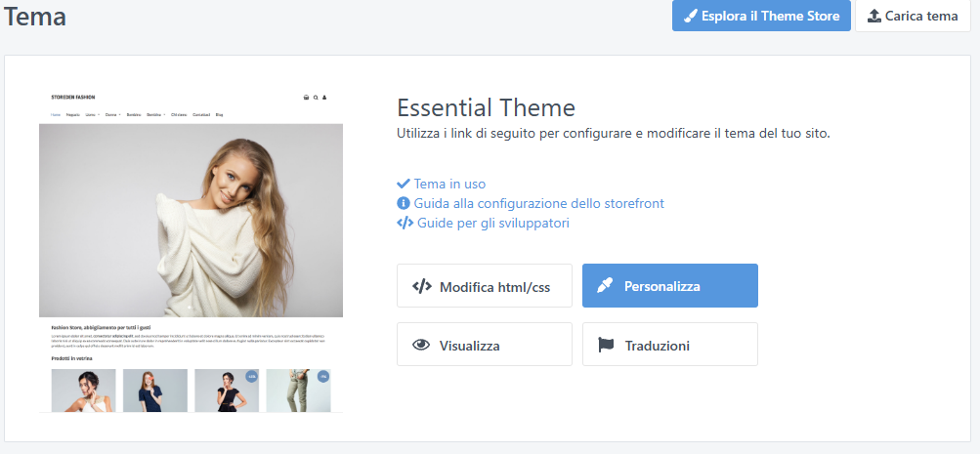Click the Essential Theme heading
The image size is (980, 454).
click(x=486, y=107)
